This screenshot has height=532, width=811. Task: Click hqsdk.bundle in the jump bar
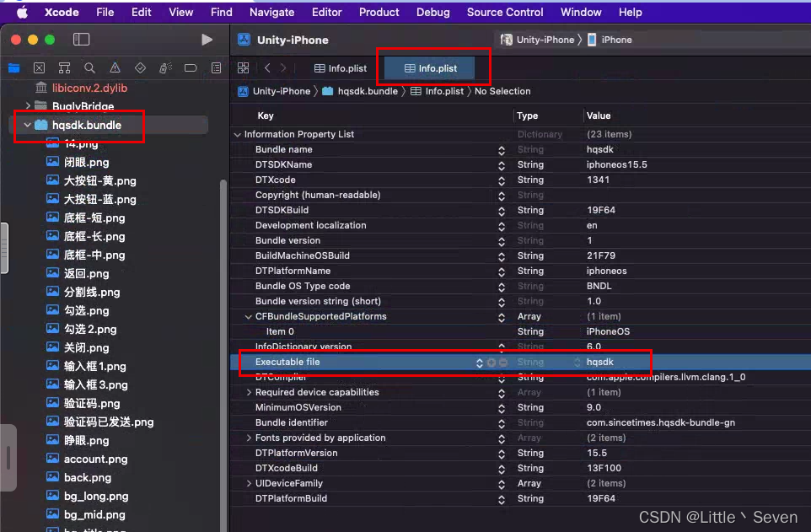tap(360, 92)
